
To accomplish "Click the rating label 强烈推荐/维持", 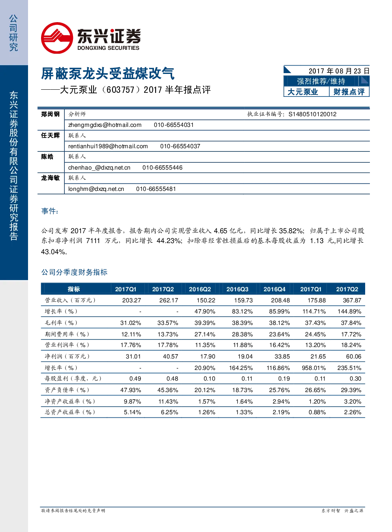I will click(321, 81).
